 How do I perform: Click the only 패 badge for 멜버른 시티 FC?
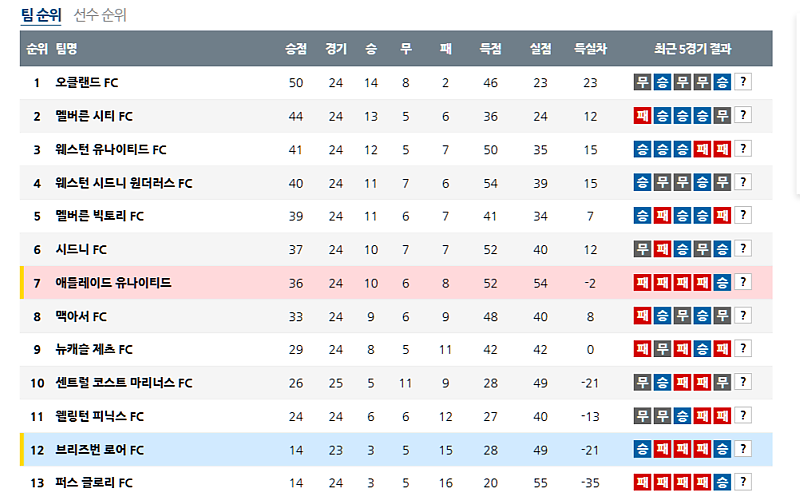point(642,116)
